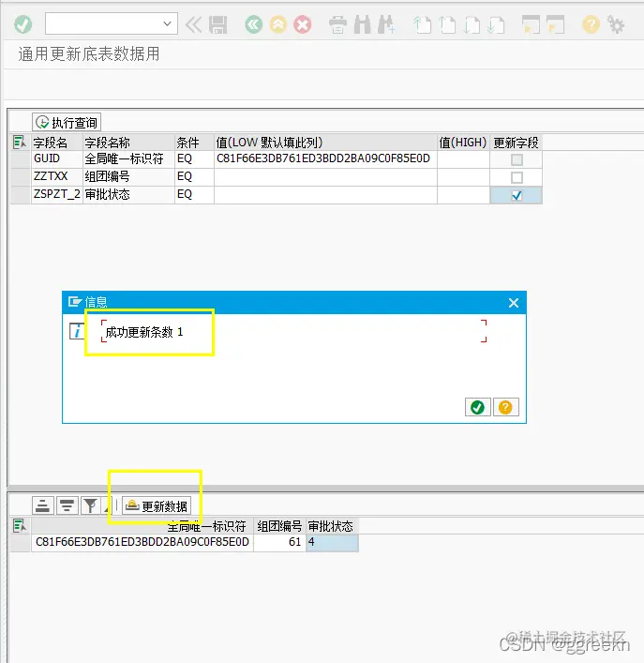Click the Help button in 信息 dialog
This screenshot has width=644, height=663.
tap(505, 407)
